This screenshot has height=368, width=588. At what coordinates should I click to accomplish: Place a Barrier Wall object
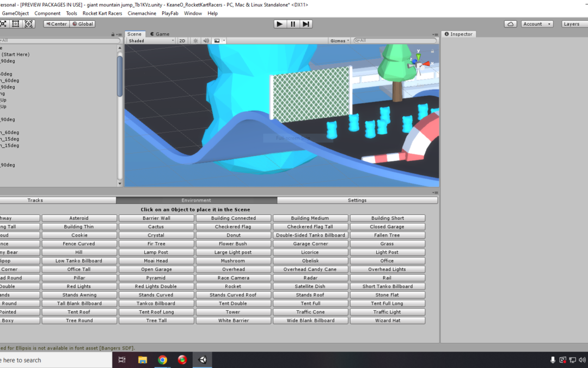pos(156,218)
